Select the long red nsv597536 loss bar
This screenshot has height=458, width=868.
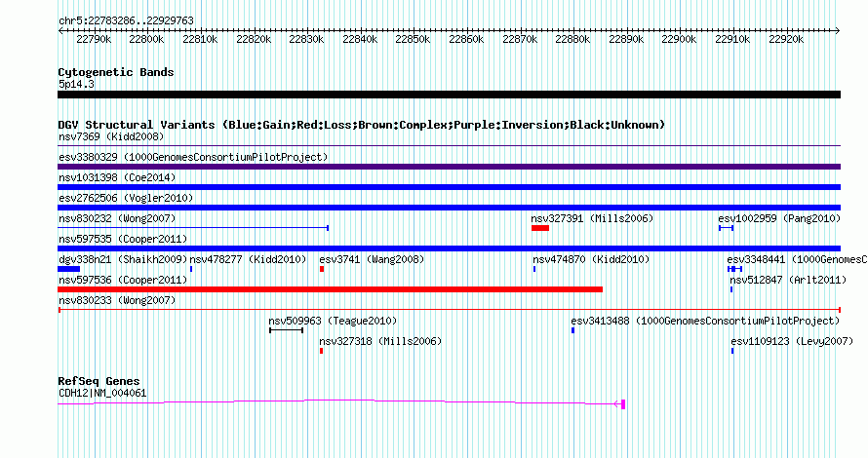click(x=330, y=289)
